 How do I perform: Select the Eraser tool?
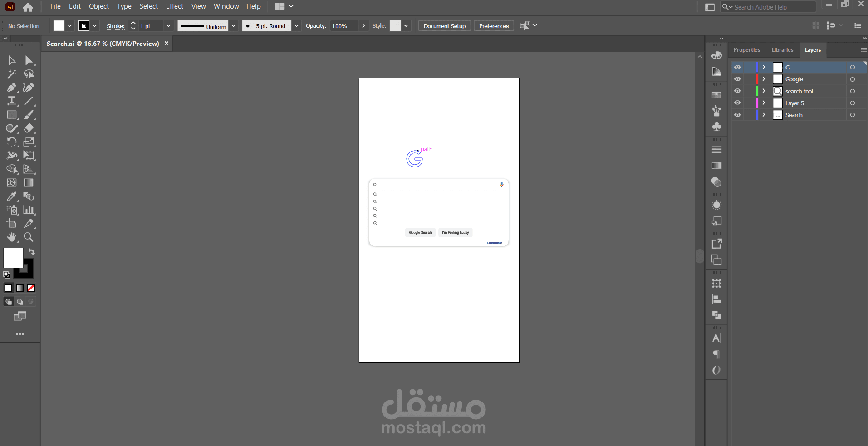[x=29, y=128]
